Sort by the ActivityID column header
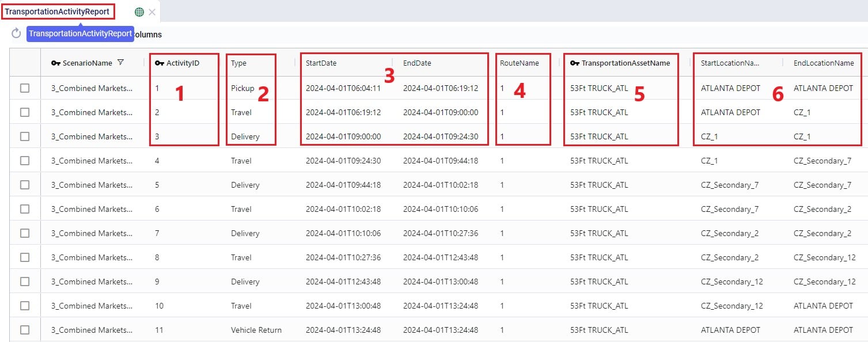This screenshot has height=342, width=868. point(183,63)
